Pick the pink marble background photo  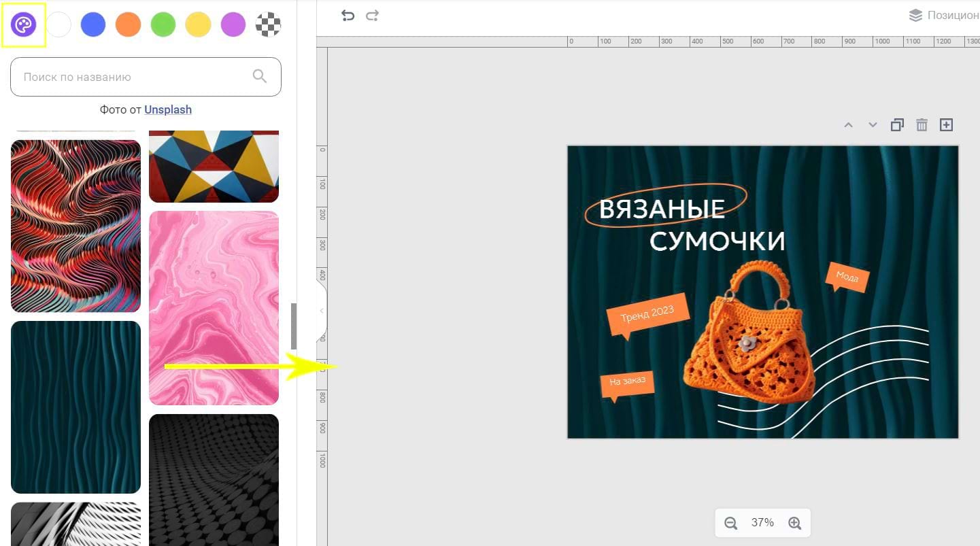pyautogui.click(x=214, y=308)
